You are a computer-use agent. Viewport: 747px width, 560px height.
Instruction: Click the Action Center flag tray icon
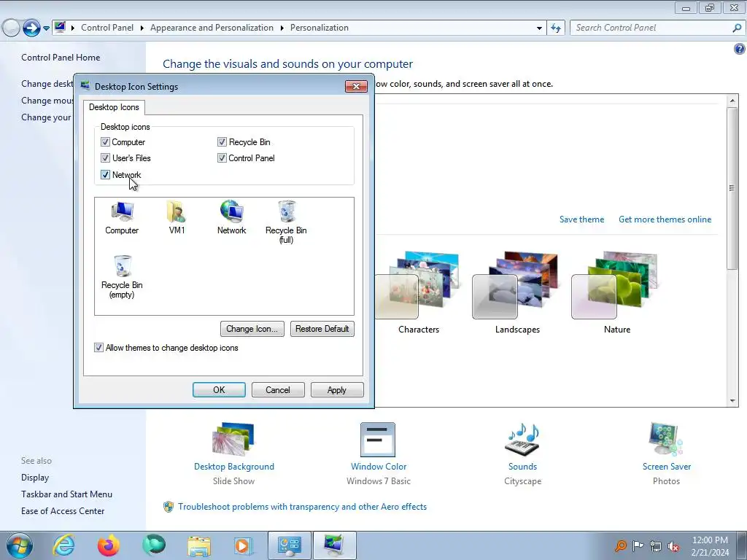[x=638, y=545]
